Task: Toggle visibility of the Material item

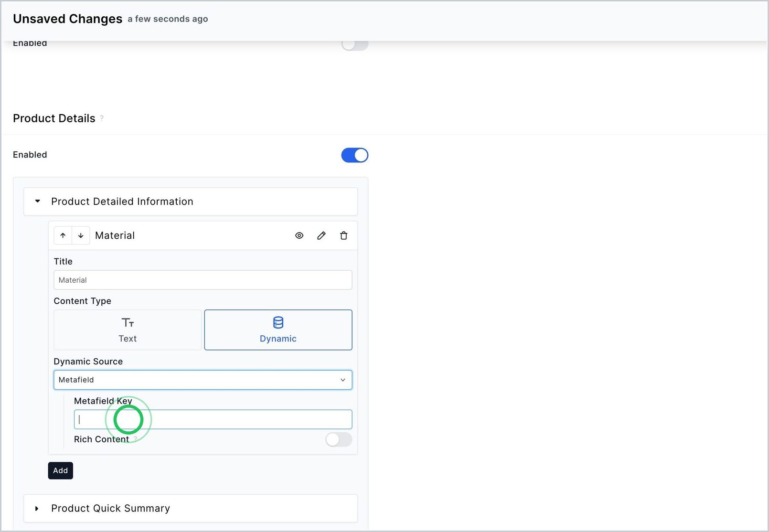Action: 299,235
